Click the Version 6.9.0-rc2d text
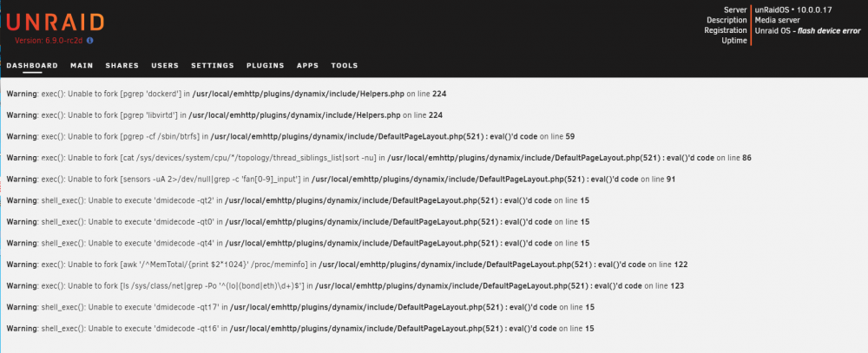Viewport: 868px width, 353px height. [x=49, y=41]
